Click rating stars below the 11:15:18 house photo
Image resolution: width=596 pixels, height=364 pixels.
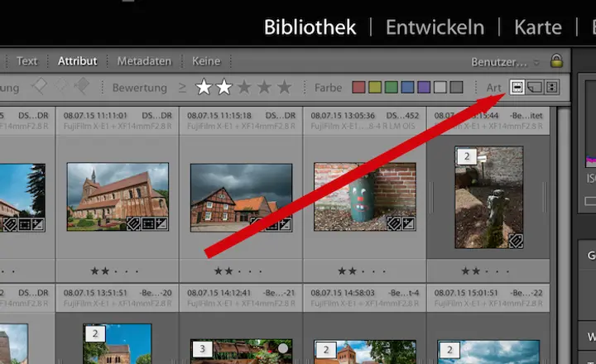[238, 271]
